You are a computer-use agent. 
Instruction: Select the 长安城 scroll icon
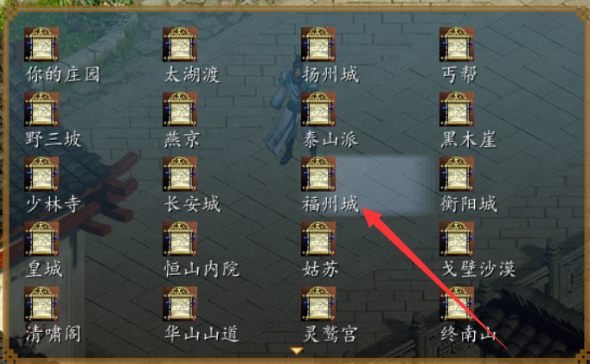click(180, 174)
